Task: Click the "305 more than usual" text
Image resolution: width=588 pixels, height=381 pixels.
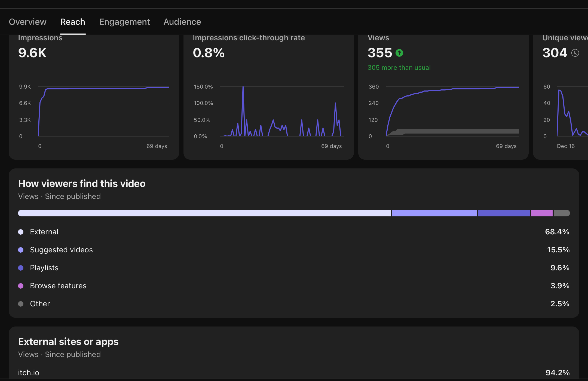Action: tap(399, 68)
